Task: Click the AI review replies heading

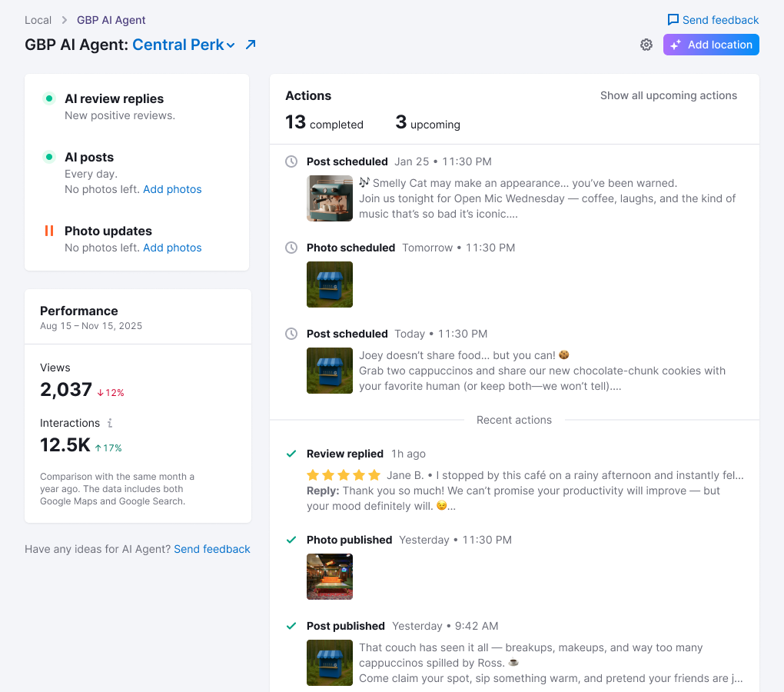Action: 114,98
